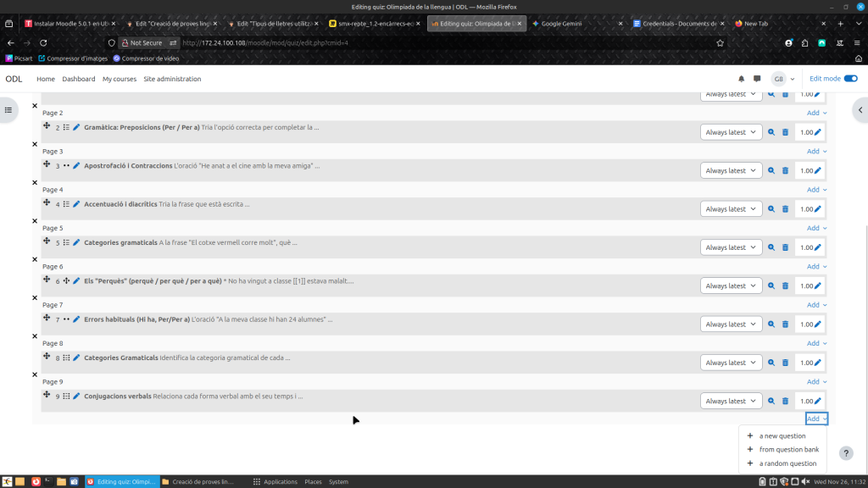This screenshot has width=868, height=488.
Task: Preview question 2 with magnifier icon
Action: tap(771, 132)
